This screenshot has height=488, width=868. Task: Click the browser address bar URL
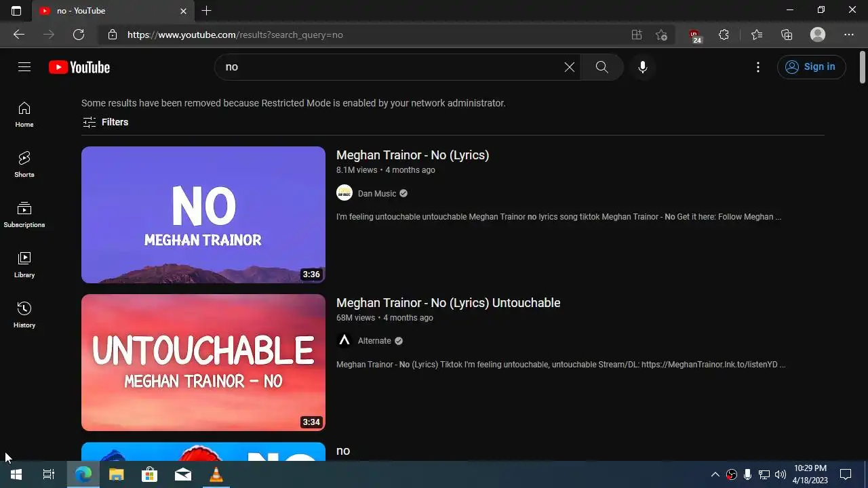tap(235, 35)
